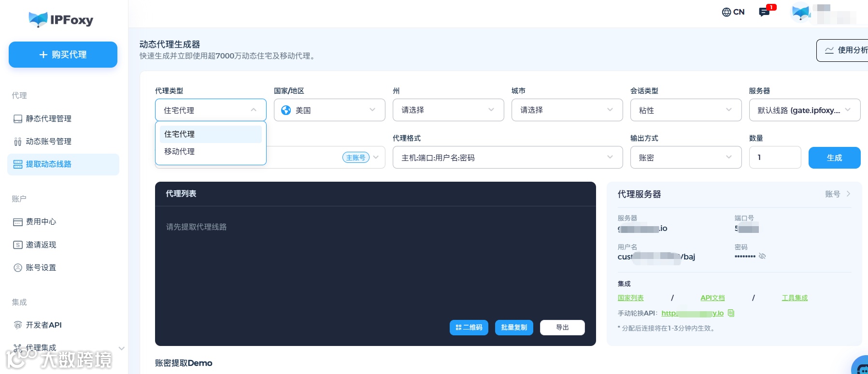This screenshot has width=868, height=374.
Task: Open 邀请返现 in sidebar
Action: point(63,245)
